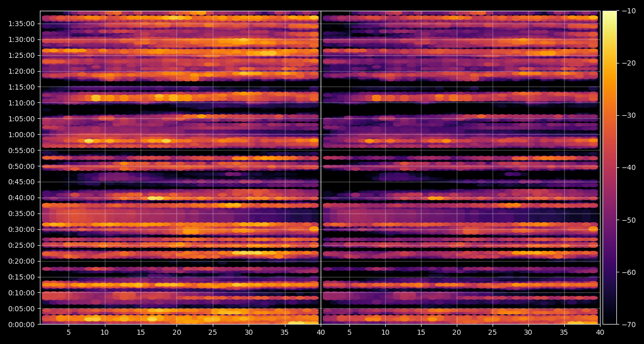The height and width of the screenshot is (344, 644).
Task: Select the −40 colorbar tick label
Action: click(629, 167)
